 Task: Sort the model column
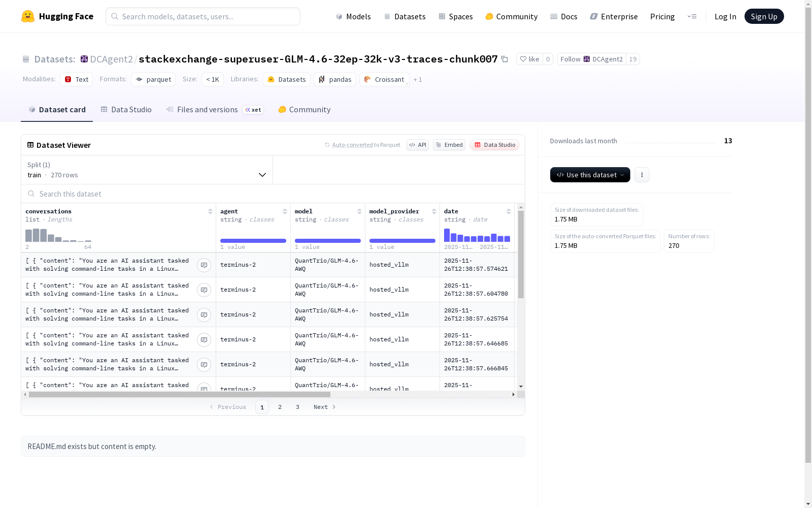359,211
